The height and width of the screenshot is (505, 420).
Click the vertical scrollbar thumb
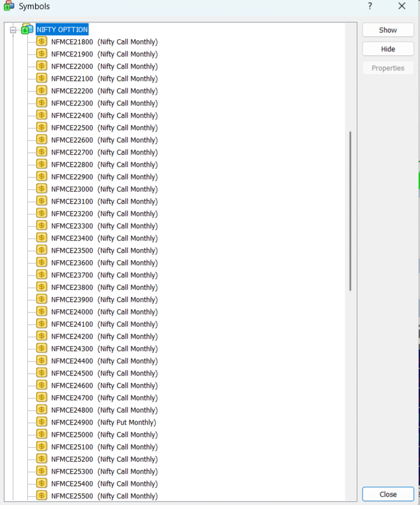350,211
